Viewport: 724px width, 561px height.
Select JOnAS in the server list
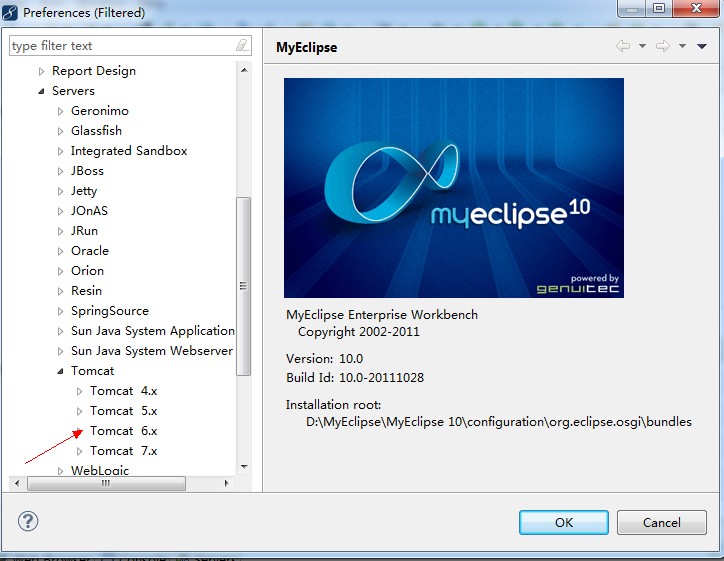pyautogui.click(x=89, y=211)
